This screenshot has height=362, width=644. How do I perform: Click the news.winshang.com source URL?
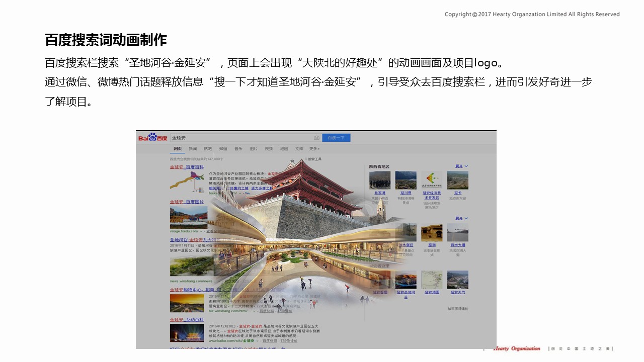tap(191, 281)
